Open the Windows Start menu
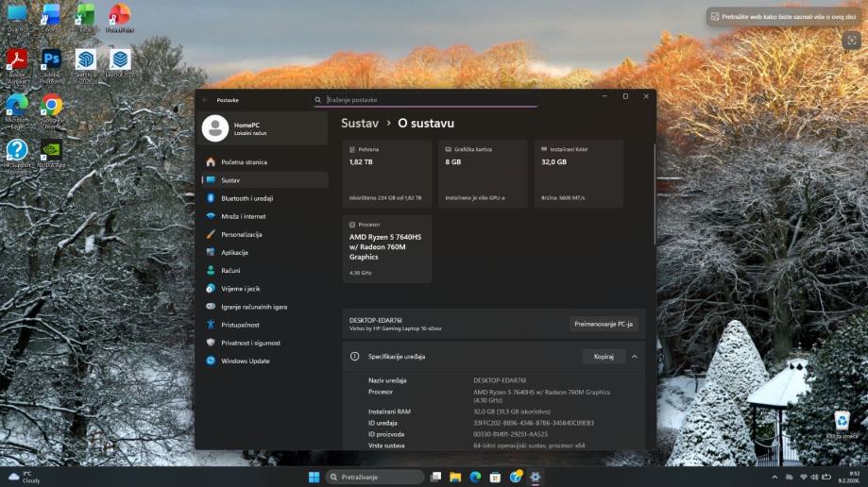This screenshot has height=487, width=868. pyautogui.click(x=314, y=477)
